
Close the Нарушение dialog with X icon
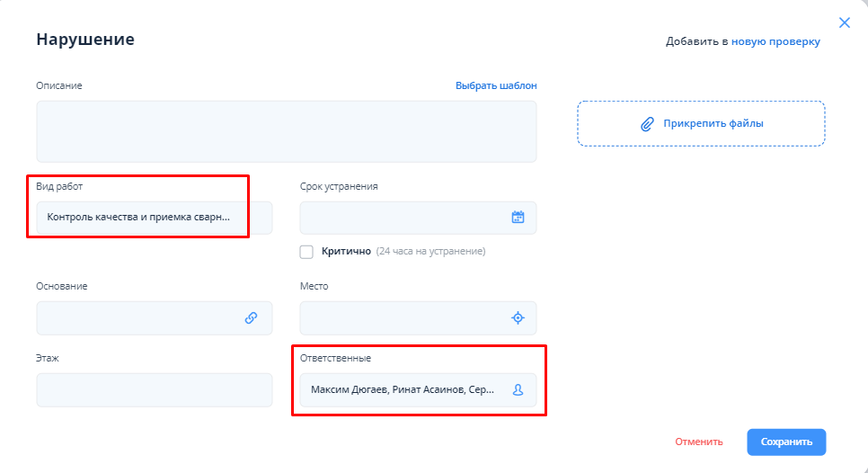pyautogui.click(x=844, y=22)
